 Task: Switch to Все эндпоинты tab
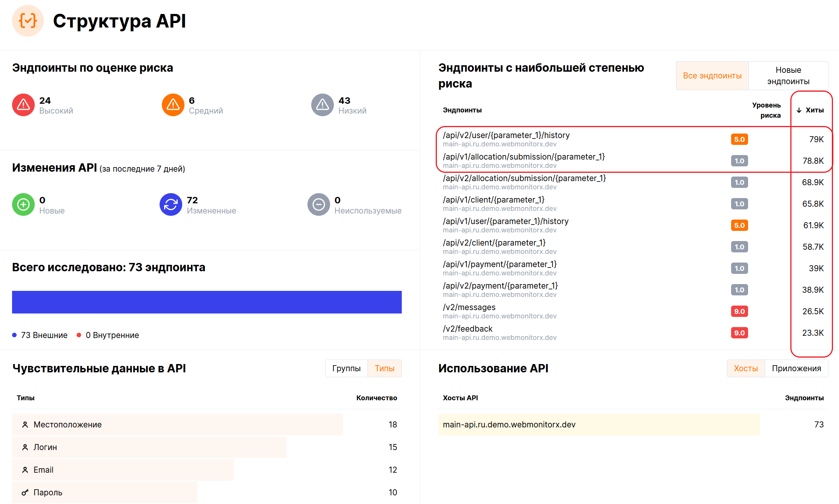click(712, 75)
